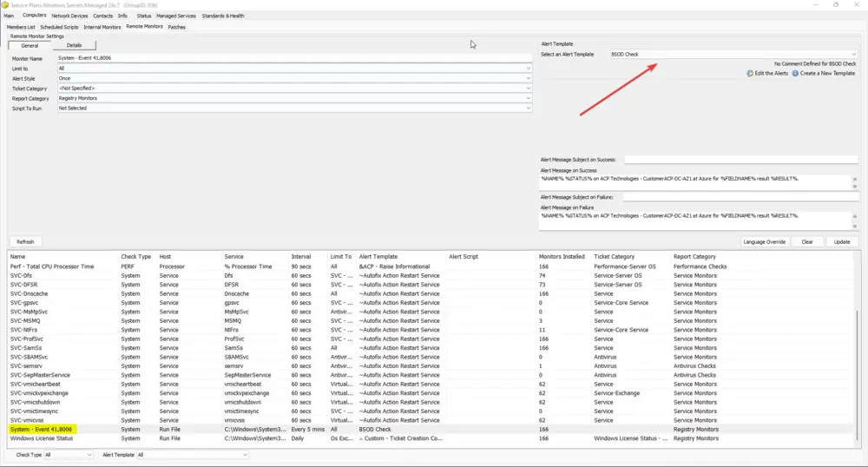Select the SVC-DFSR monitor row
Viewport: 868px width, 467px height.
431,285
